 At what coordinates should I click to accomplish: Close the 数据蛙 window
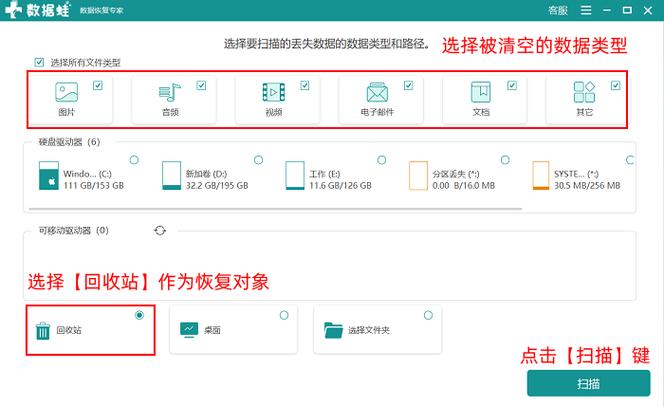click(x=648, y=10)
